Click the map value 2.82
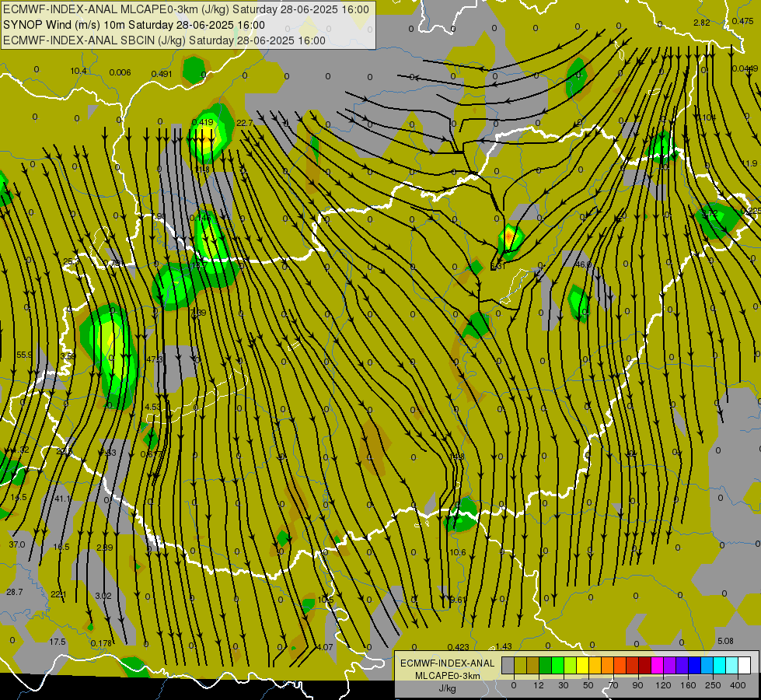 [x=702, y=23]
